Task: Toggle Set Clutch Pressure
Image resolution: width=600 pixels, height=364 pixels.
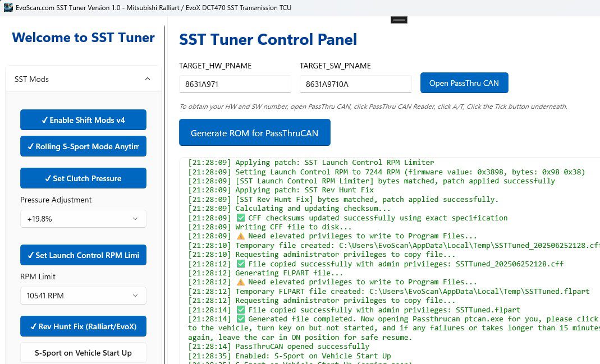Action: (x=84, y=178)
